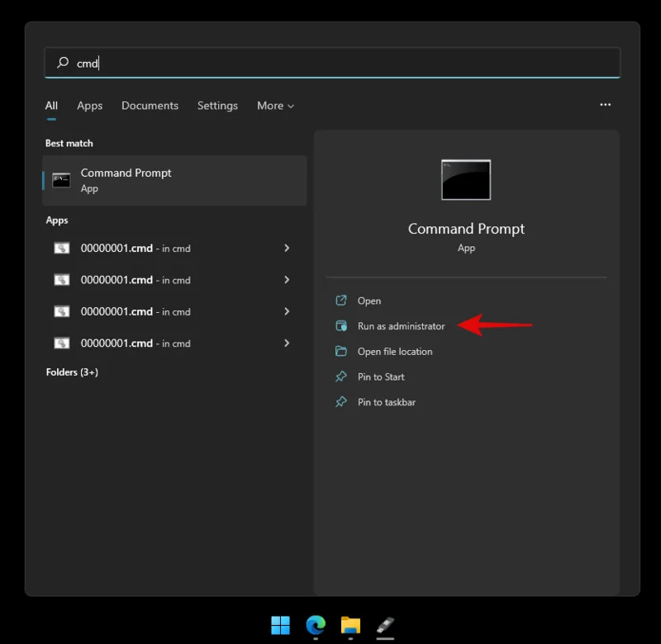Click the Pin to taskbar icon

(x=343, y=402)
